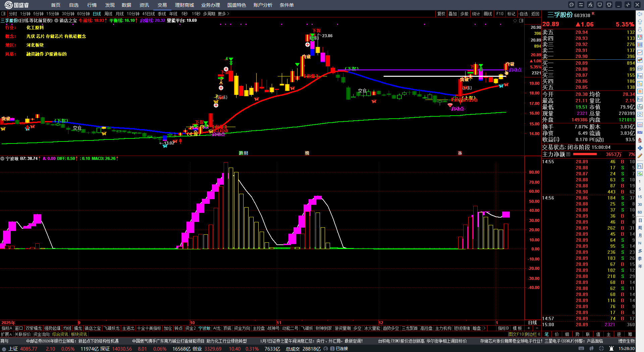Open the 中国燃气 energy storage news headline
Image resolution: width=644 pixels, height=352 pixels.
[x=189, y=341]
